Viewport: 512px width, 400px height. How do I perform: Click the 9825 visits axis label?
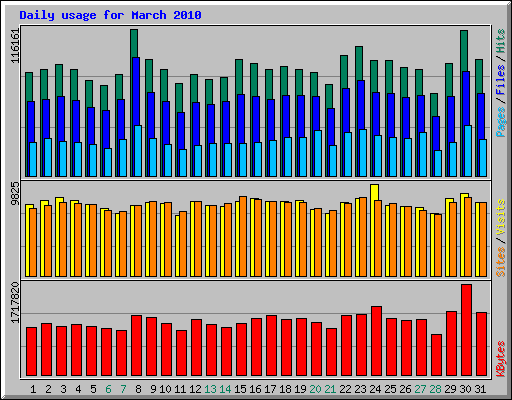point(15,194)
